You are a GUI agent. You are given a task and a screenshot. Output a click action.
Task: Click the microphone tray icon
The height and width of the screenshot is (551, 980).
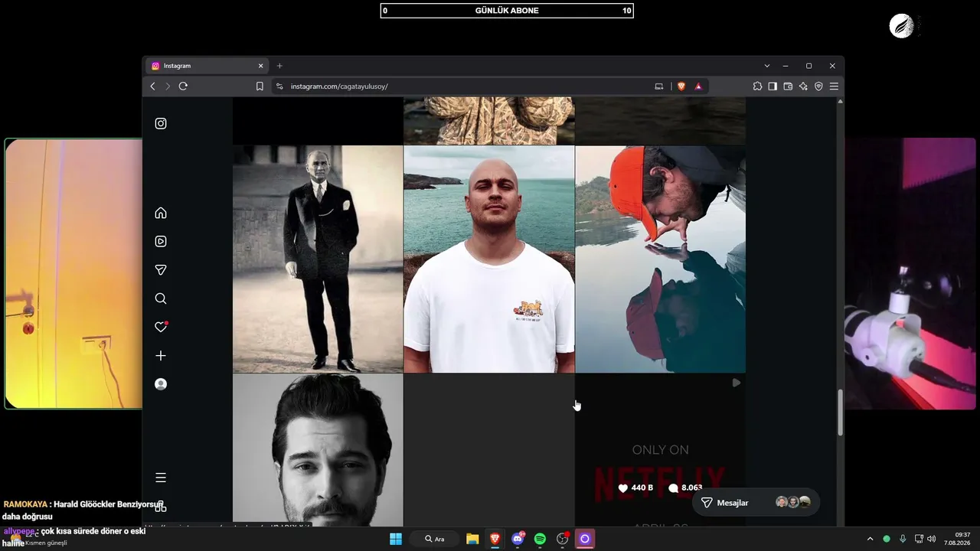[x=903, y=539]
